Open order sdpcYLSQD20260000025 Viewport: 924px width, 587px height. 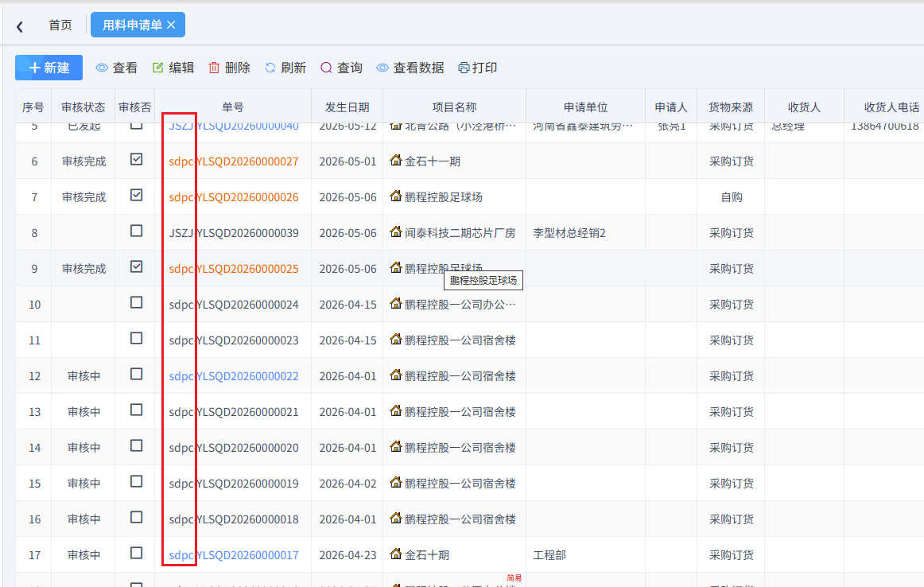[x=233, y=269]
